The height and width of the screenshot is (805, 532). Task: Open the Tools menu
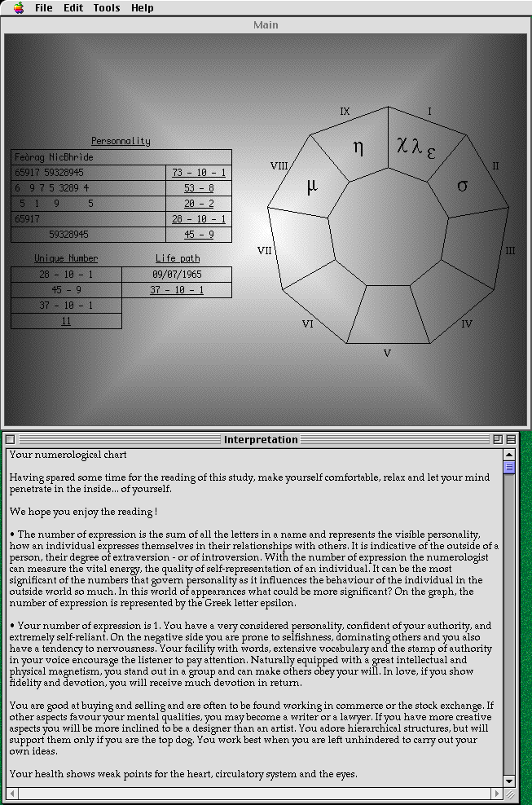[x=107, y=7]
